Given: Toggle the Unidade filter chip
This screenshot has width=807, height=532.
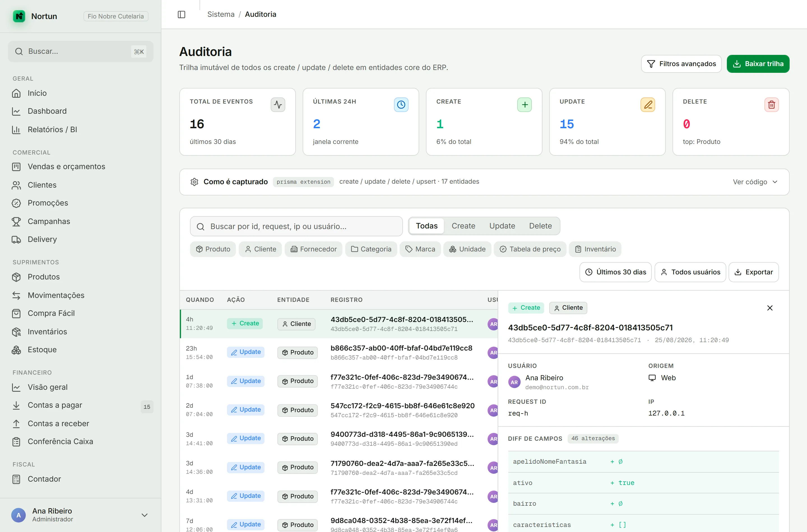Looking at the screenshot, I should pos(467,249).
